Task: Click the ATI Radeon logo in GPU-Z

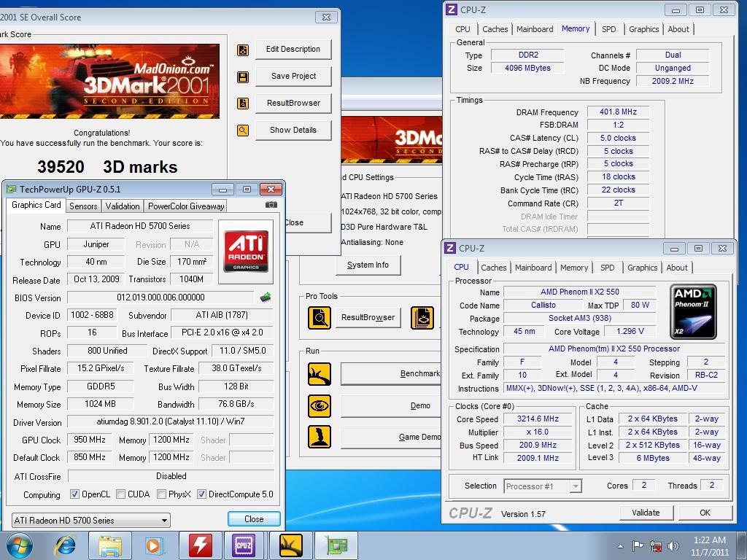Action: (x=246, y=252)
